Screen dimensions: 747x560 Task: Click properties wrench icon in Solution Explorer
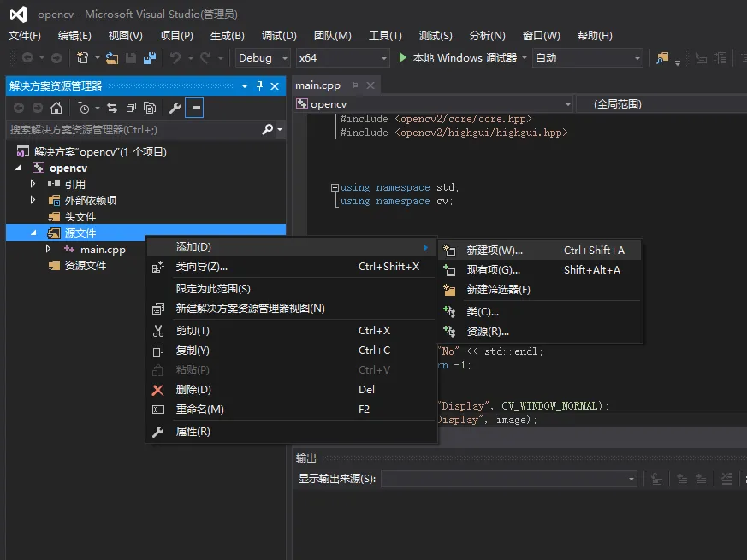175,108
